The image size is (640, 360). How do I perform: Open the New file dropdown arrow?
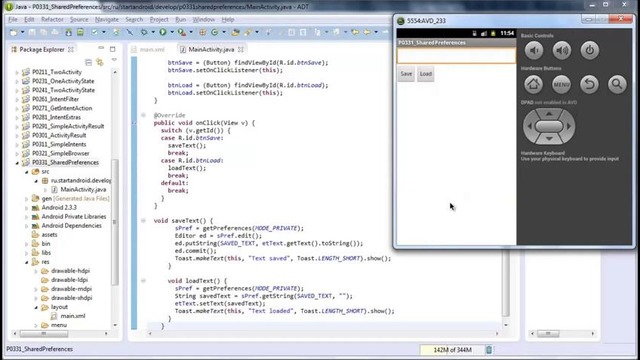pos(22,32)
